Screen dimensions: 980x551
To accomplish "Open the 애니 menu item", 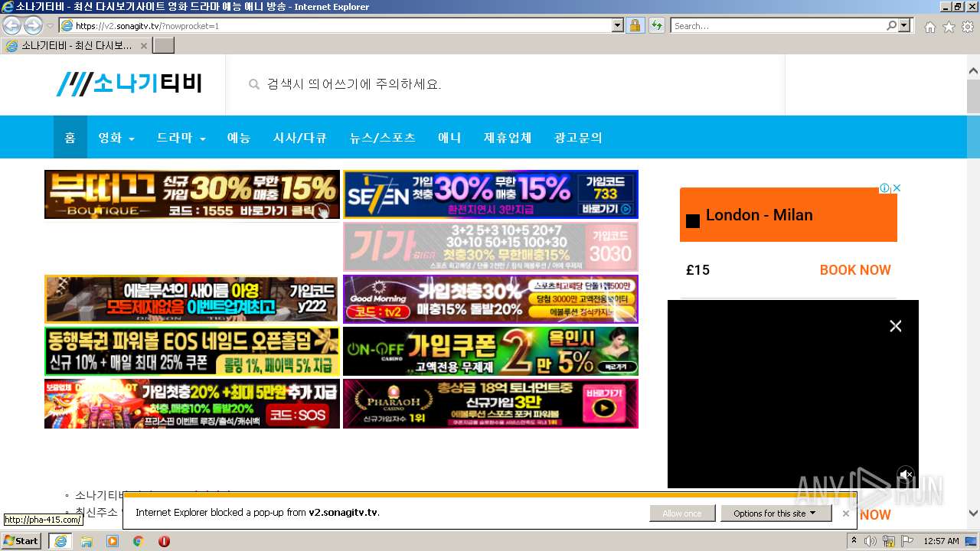I will [x=449, y=137].
